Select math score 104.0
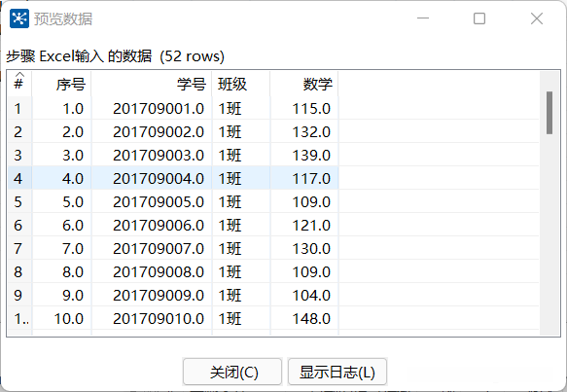 click(304, 295)
